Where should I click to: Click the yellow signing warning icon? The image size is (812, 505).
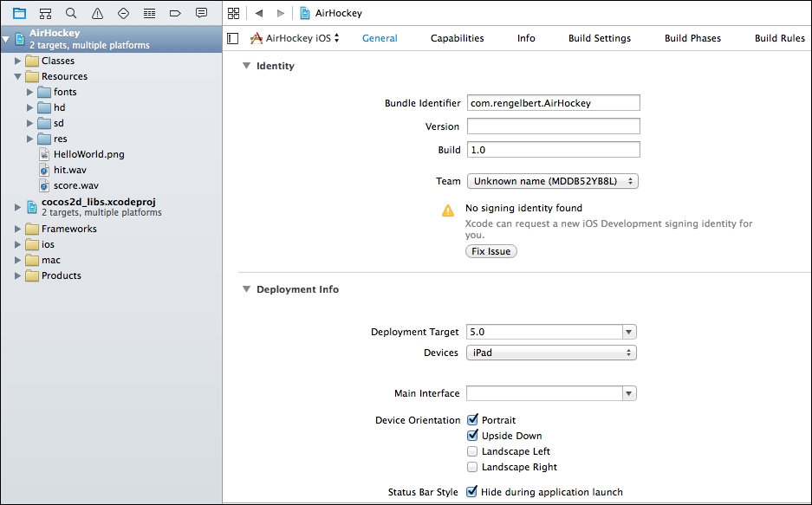[x=448, y=210]
